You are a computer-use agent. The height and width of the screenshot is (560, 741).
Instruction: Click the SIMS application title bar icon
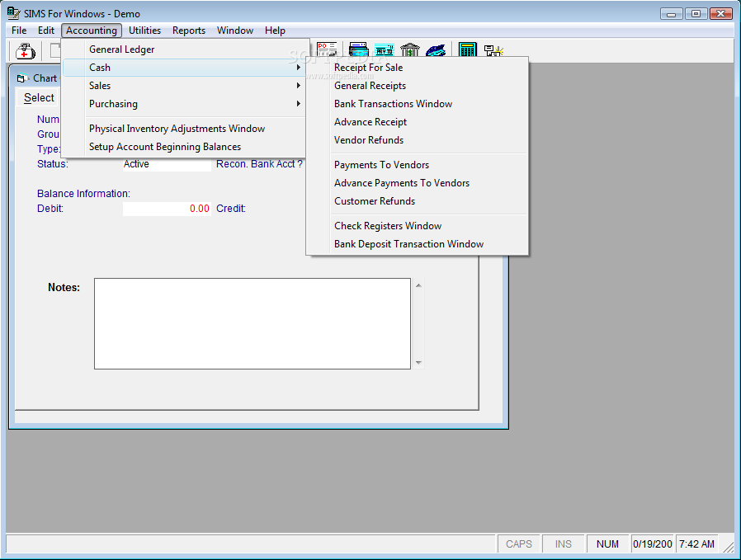[x=14, y=13]
